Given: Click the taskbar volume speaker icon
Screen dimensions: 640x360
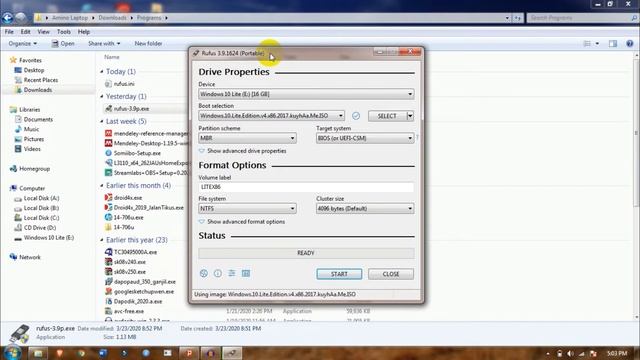Looking at the screenshot, I should (571, 353).
